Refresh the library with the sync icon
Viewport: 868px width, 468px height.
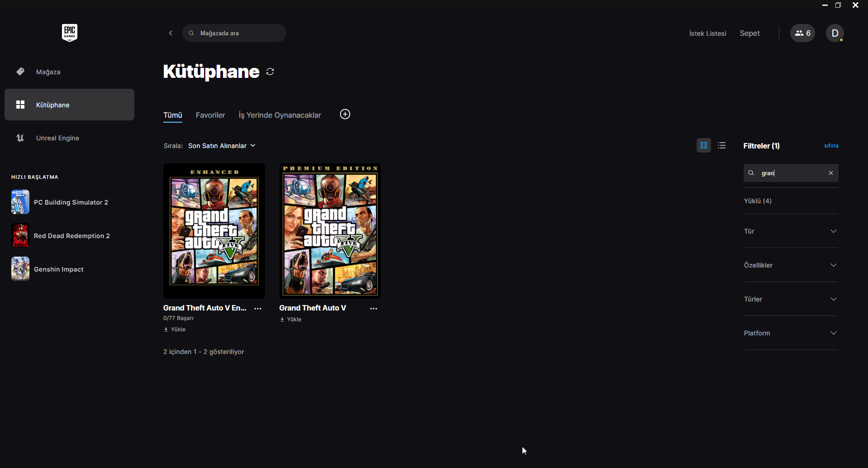click(x=270, y=72)
